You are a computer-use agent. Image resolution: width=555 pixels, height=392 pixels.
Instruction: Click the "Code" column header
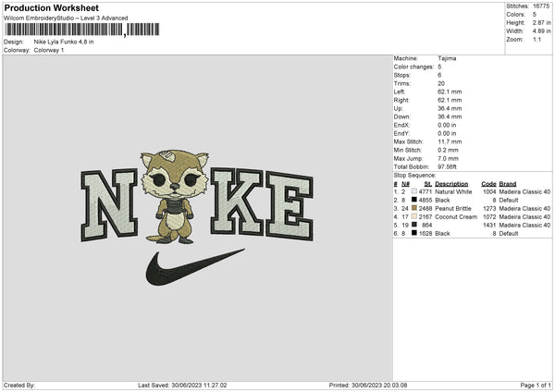pyautogui.click(x=488, y=184)
